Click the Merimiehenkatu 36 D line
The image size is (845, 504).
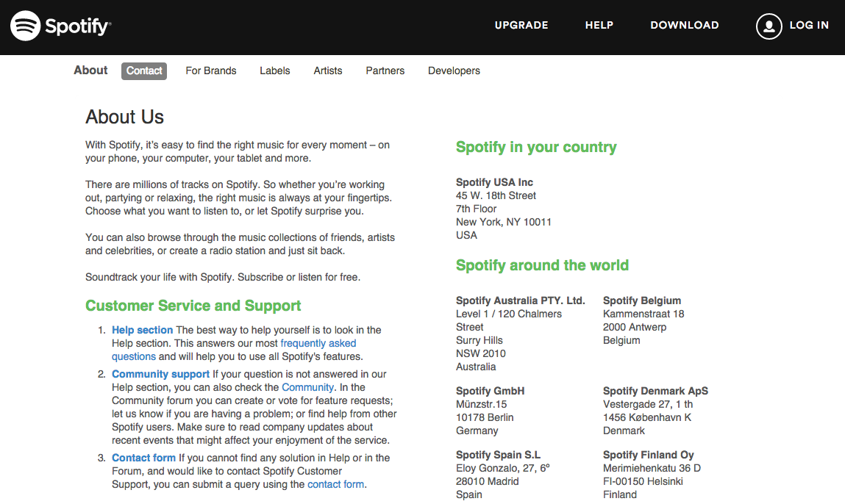click(652, 469)
